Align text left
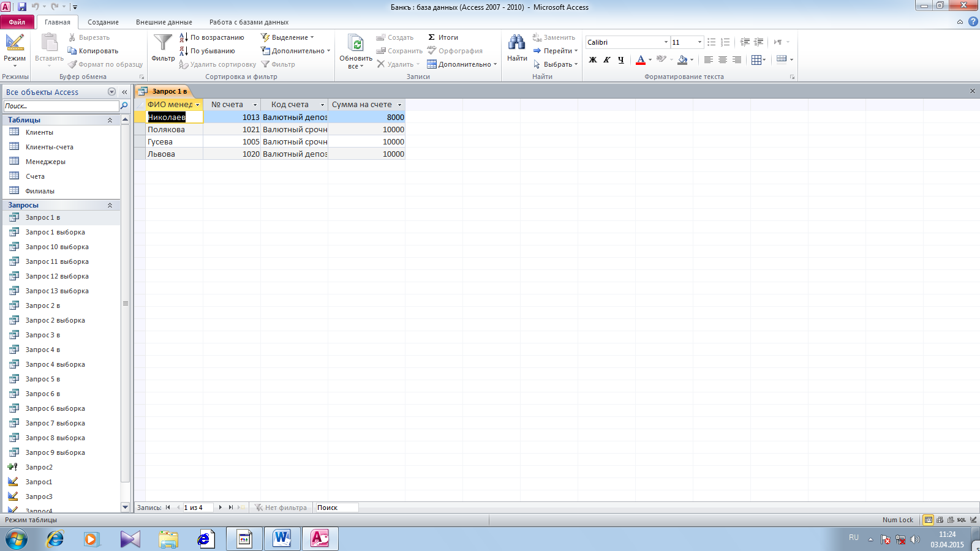This screenshot has width=980, height=551. click(709, 60)
